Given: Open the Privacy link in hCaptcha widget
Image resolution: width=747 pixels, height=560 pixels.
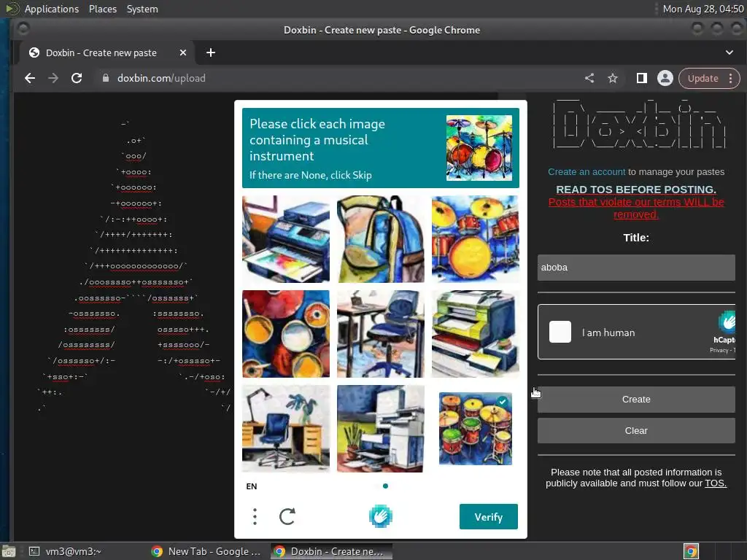Looking at the screenshot, I should point(719,350).
